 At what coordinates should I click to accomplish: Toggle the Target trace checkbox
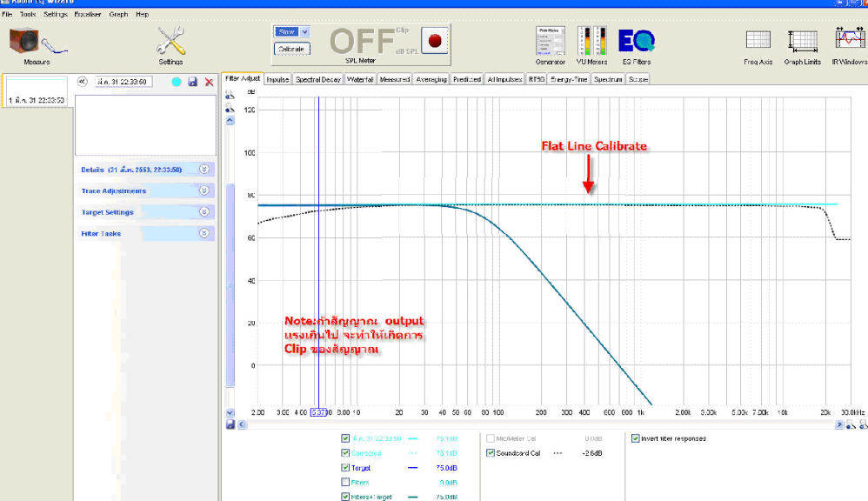345,468
